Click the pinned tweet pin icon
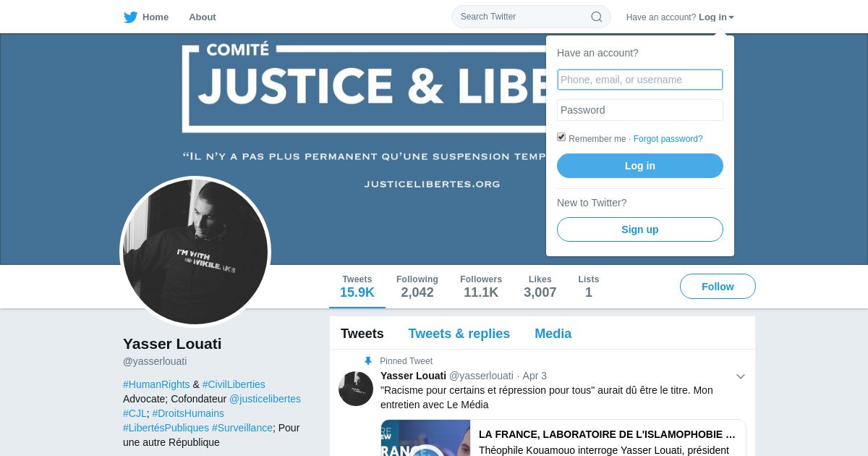 368,361
